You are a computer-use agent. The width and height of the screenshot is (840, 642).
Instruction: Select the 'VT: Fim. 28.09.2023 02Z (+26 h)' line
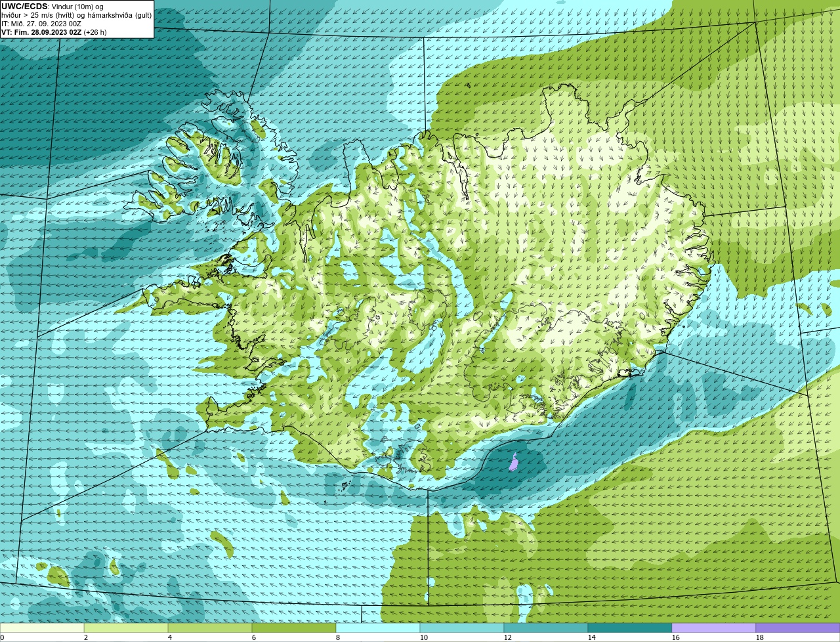pos(54,32)
